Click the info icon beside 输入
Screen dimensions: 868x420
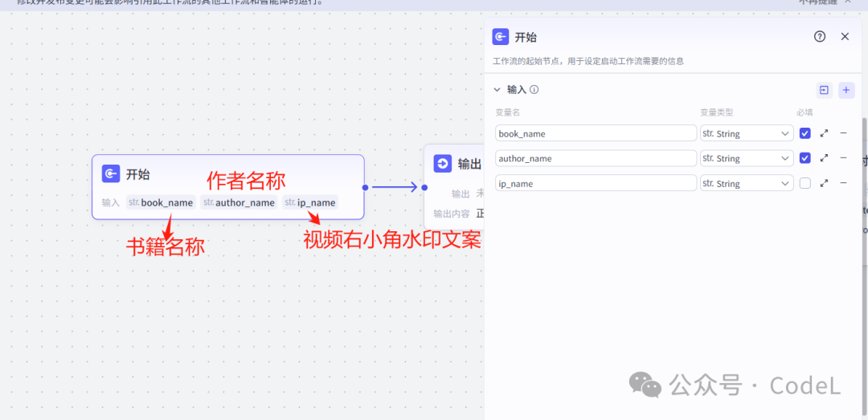(534, 90)
